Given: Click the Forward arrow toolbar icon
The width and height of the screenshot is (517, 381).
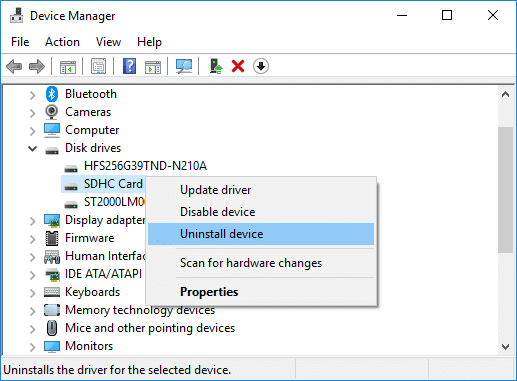Looking at the screenshot, I should click(37, 66).
